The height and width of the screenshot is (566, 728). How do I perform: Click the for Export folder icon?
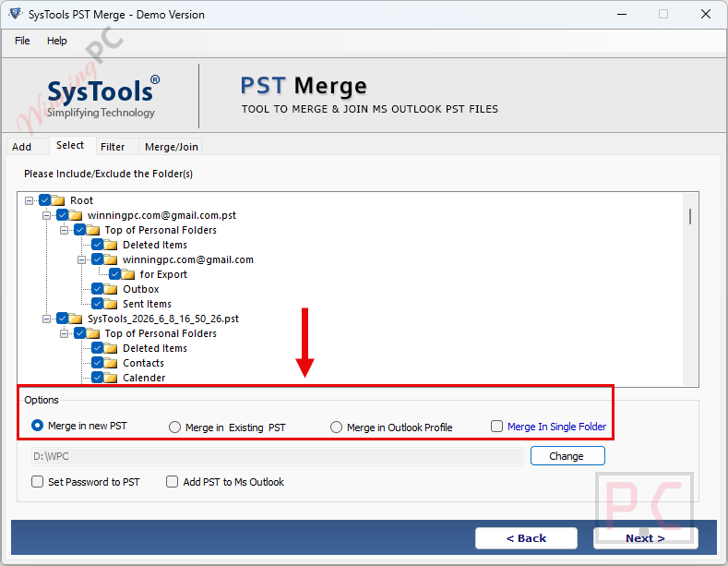[127, 274]
